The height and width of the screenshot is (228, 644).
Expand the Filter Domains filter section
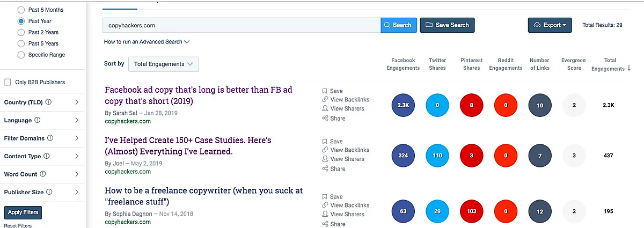[x=76, y=138]
